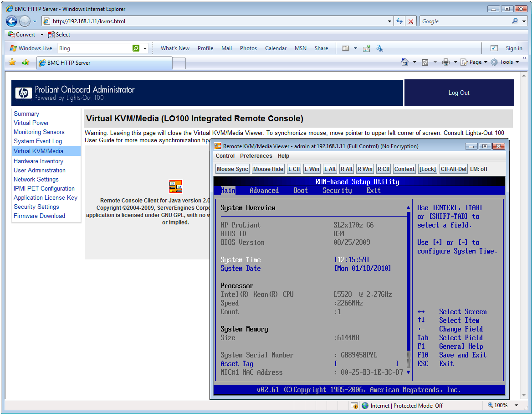This screenshot has width=532, height=414.
Task: Select the Advanced BIOS tab
Action: click(264, 191)
